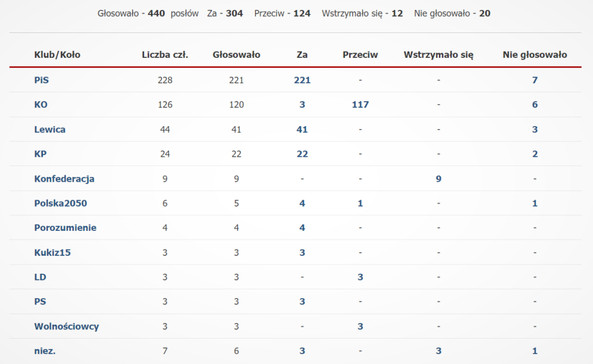Click KO 117 votes Przeciw
Image resolution: width=593 pixels, height=364 pixels.
(360, 105)
